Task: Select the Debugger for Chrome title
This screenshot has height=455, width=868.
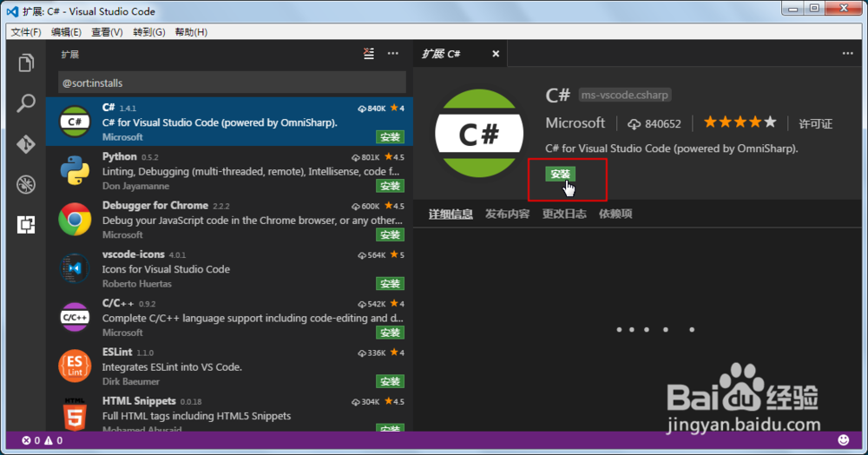Action: (x=155, y=206)
